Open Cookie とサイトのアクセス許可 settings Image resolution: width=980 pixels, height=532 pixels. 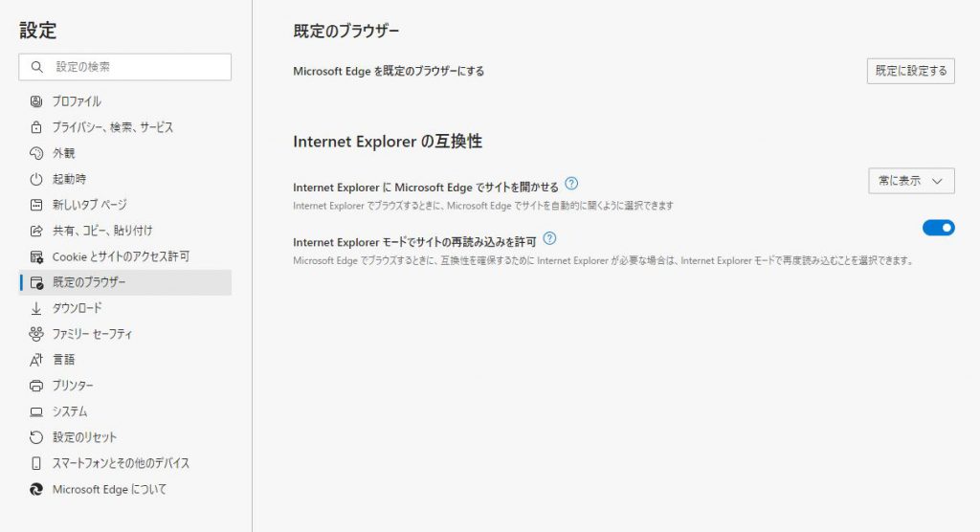click(125, 256)
